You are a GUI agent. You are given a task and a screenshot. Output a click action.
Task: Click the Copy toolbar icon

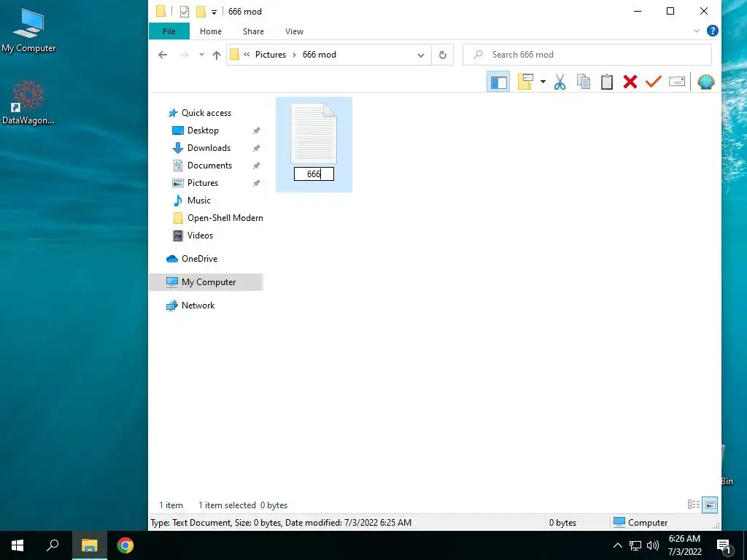(583, 82)
